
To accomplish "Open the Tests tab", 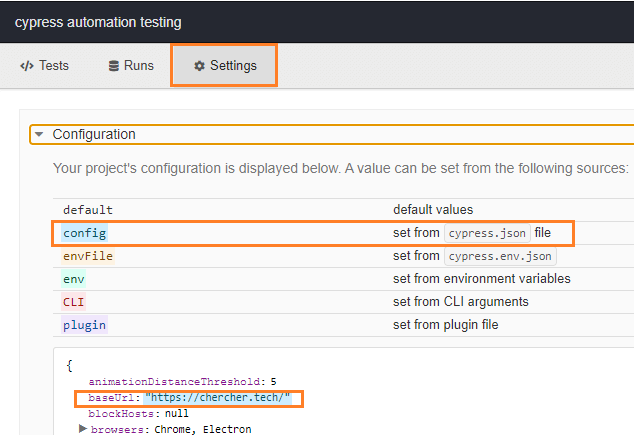I will click(x=44, y=65).
